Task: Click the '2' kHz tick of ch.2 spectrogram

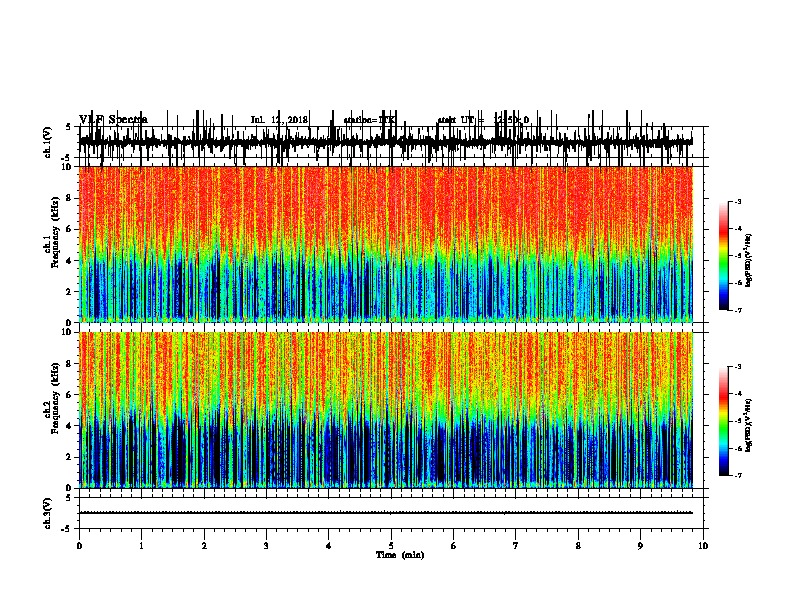Action: [70, 457]
